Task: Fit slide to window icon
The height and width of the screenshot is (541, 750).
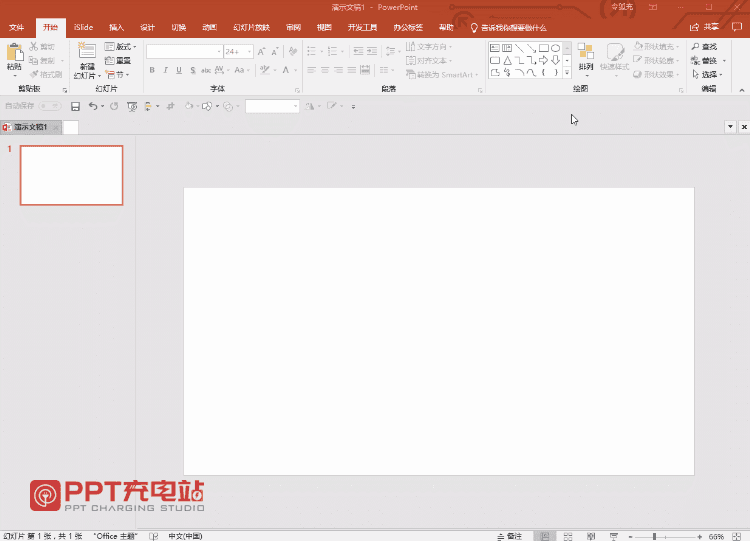Action: coord(737,537)
